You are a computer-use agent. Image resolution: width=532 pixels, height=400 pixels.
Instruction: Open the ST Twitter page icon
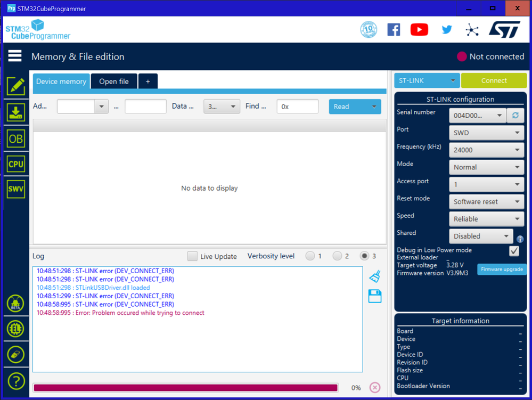coord(447,30)
